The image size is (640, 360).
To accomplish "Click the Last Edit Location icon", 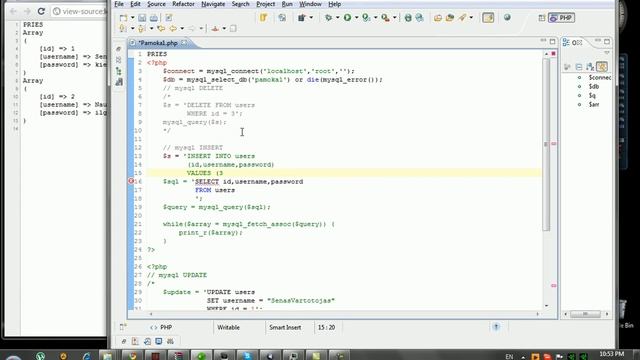I will pos(161,28).
